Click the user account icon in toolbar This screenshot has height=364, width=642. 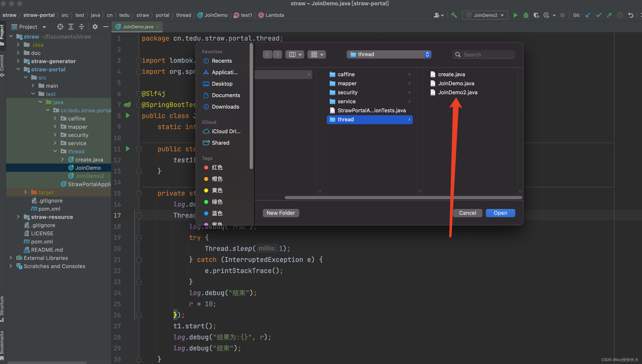coord(438,15)
